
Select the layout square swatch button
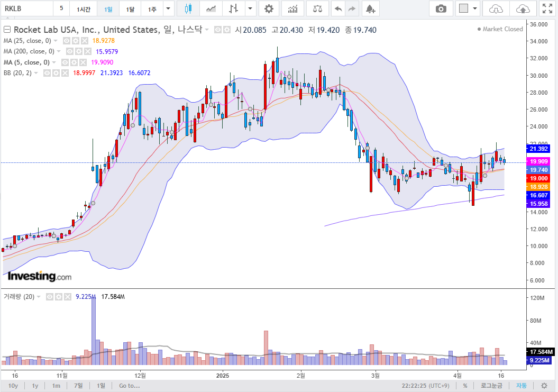pos(463,8)
